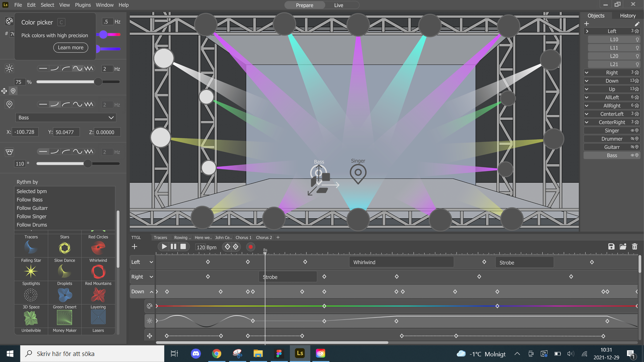The height and width of the screenshot is (362, 644).
Task: Toggle visibility eye for Singer object
Action: point(632,130)
